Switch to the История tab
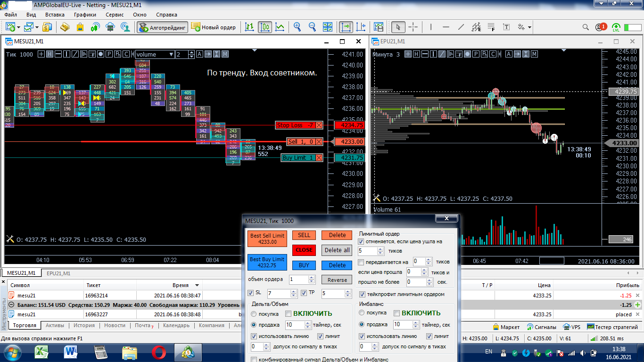Screen dimensions: 644x362 pyautogui.click(x=84, y=326)
